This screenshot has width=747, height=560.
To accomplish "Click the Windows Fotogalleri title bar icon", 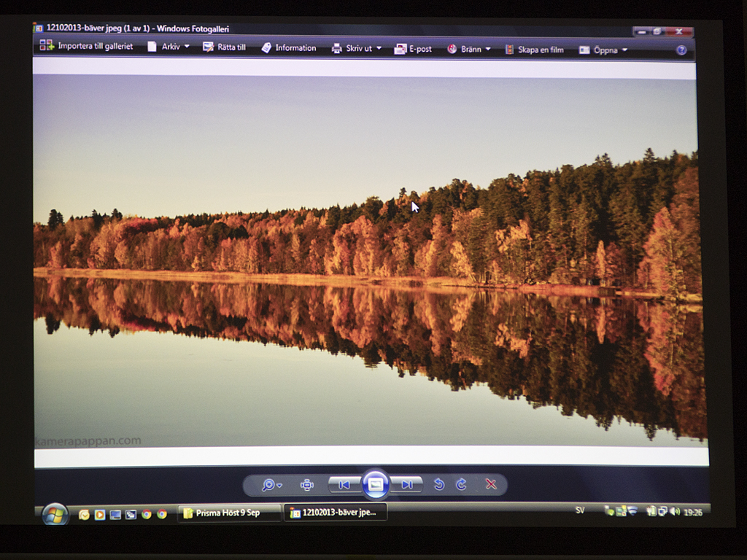I will point(38,28).
